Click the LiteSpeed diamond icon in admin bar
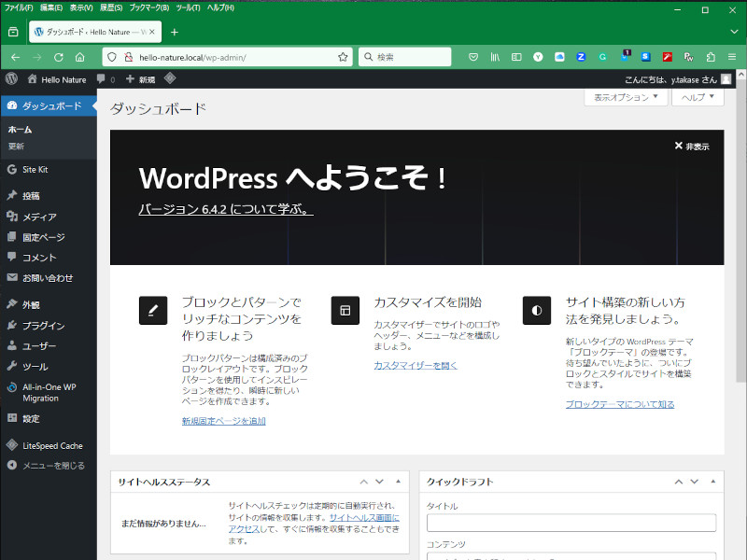The width and height of the screenshot is (747, 560). 170,79
